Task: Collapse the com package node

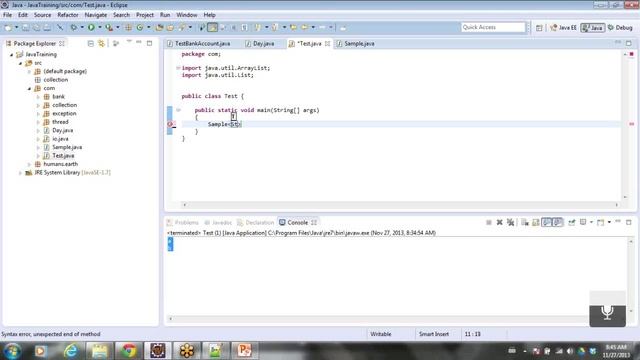Action: [29, 88]
